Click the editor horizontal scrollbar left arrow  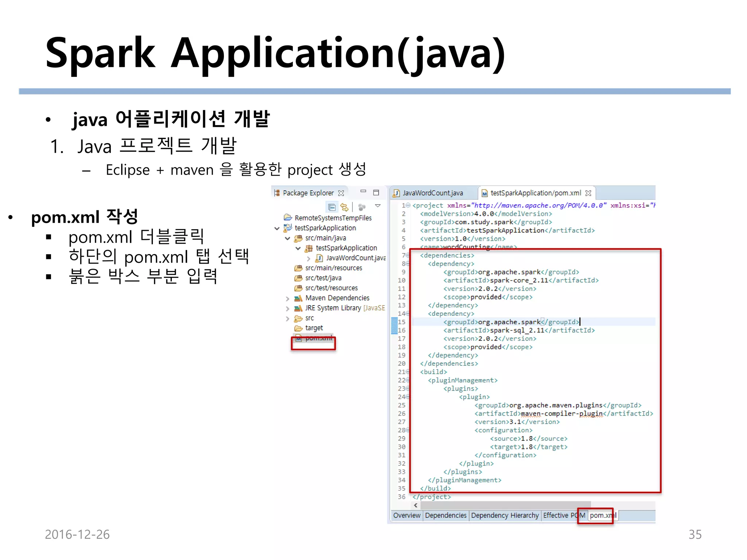point(416,505)
